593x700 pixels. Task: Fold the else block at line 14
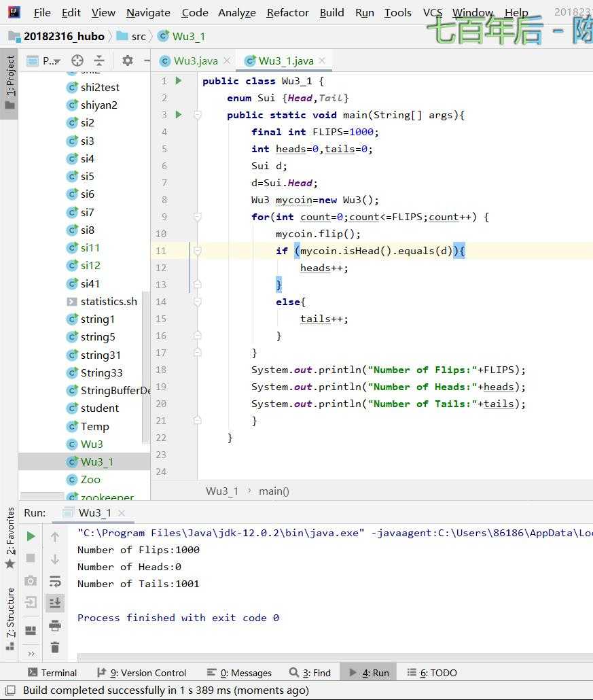tap(197, 301)
